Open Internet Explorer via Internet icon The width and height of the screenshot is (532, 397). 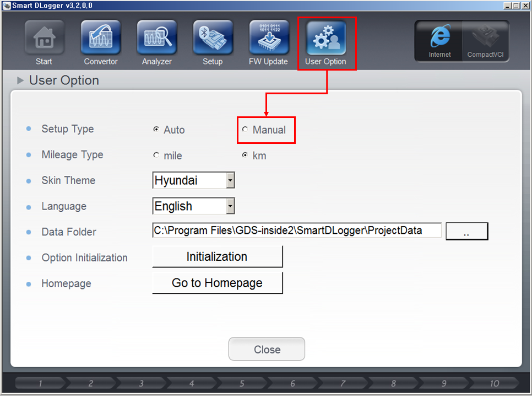click(439, 41)
